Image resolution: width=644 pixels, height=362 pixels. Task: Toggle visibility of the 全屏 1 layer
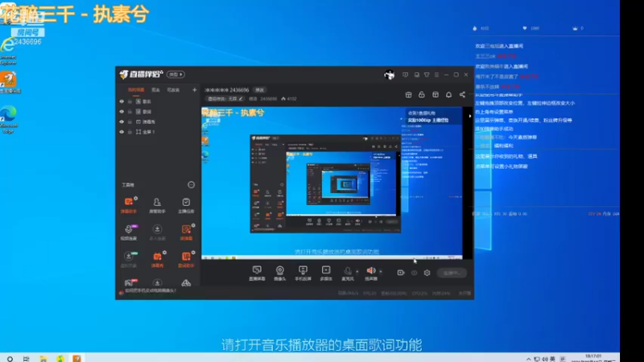pyautogui.click(x=122, y=132)
